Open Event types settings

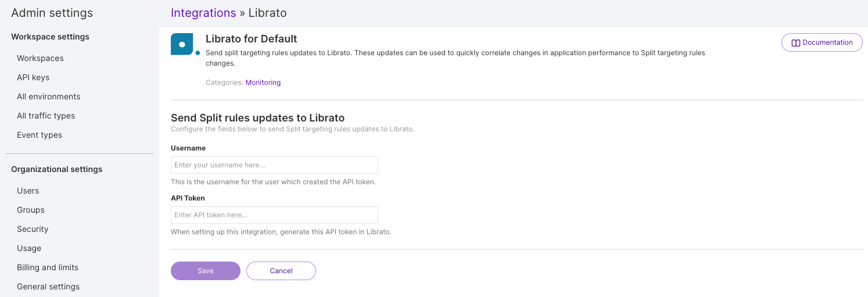click(40, 135)
